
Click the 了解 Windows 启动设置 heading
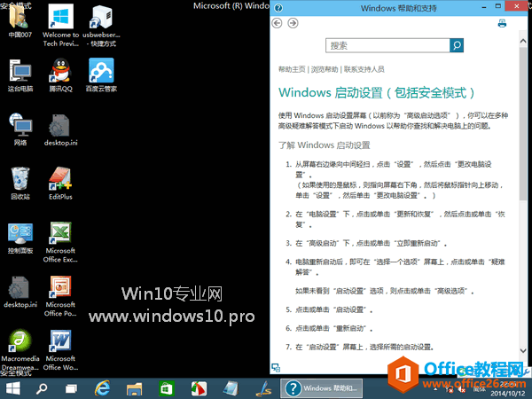pos(324,145)
